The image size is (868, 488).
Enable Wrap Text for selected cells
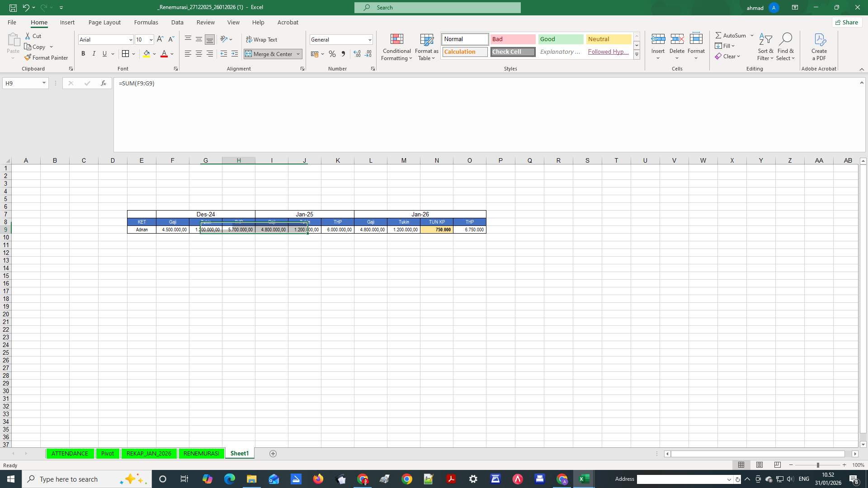262,39
